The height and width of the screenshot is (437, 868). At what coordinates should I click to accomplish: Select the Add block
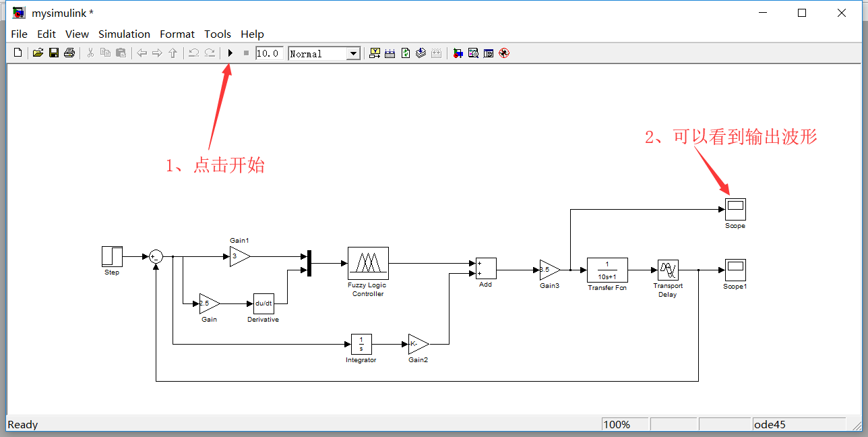[486, 268]
